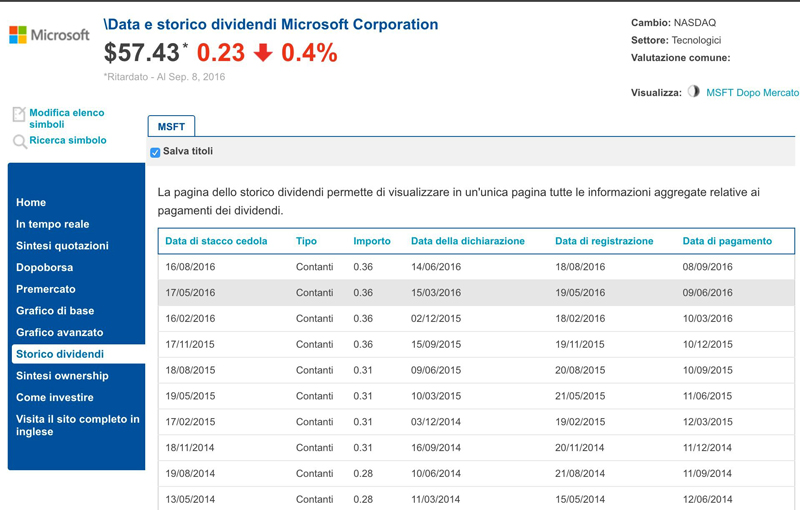
Task: Select the MSFT tab
Action: coord(171,126)
